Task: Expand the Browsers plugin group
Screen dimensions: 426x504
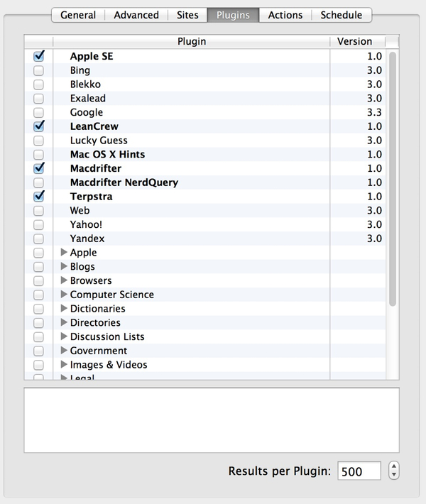Action: [x=64, y=280]
